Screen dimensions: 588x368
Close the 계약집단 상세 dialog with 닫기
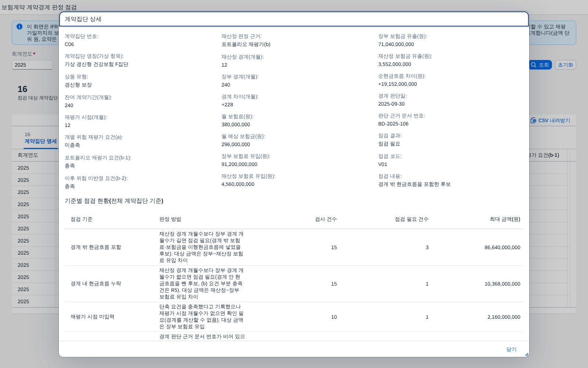pos(511,349)
